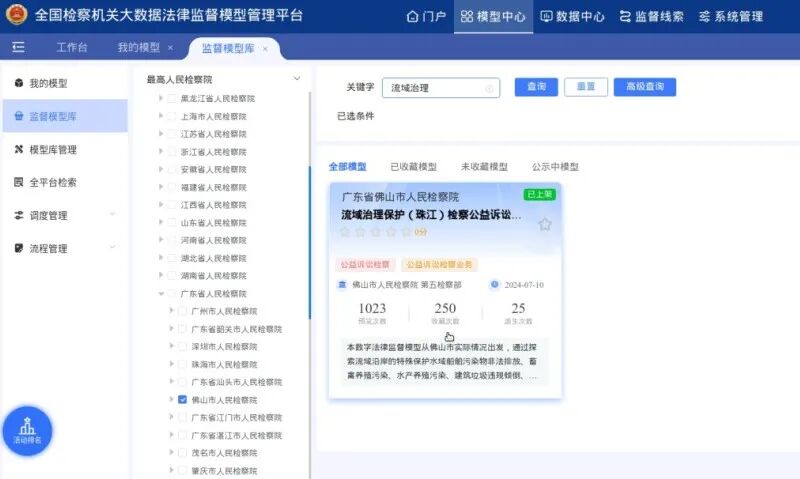The image size is (800, 479).
Task: Open the 流域治理保护（珠江）model card title
Action: [432, 215]
